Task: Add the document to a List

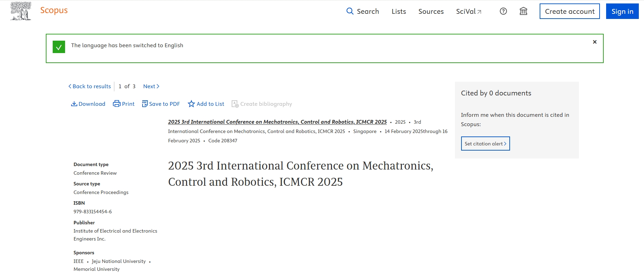Action: click(x=206, y=104)
